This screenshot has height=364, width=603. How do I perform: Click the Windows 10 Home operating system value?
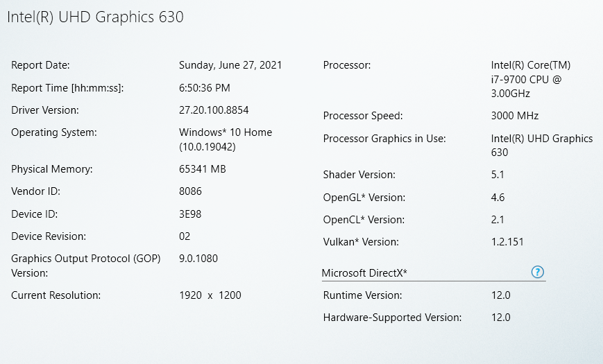pos(226,139)
